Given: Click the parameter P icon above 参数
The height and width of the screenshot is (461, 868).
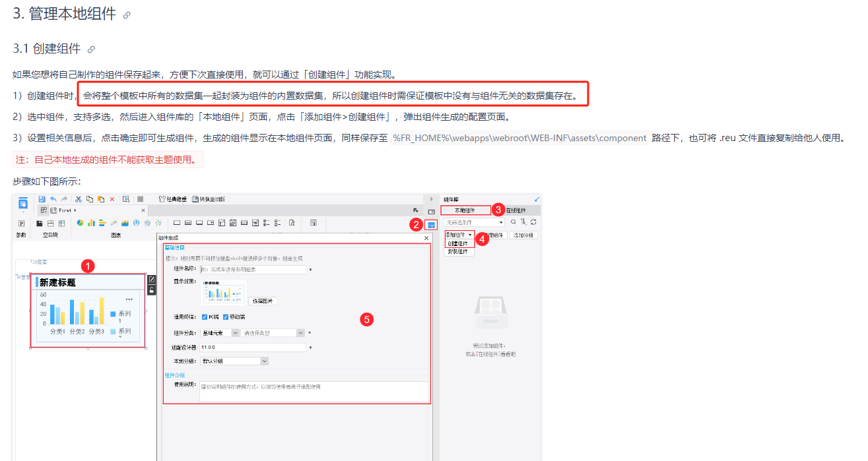Looking at the screenshot, I should point(21,223).
